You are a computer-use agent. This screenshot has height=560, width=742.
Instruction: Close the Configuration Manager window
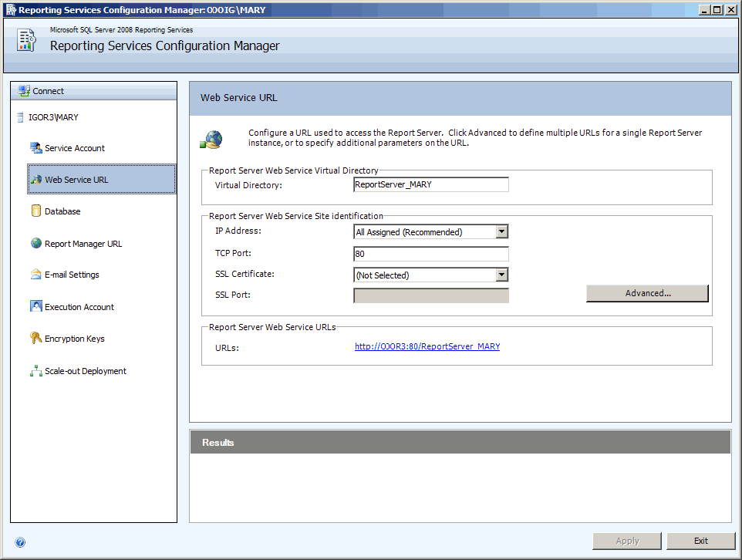pyautogui.click(x=730, y=9)
